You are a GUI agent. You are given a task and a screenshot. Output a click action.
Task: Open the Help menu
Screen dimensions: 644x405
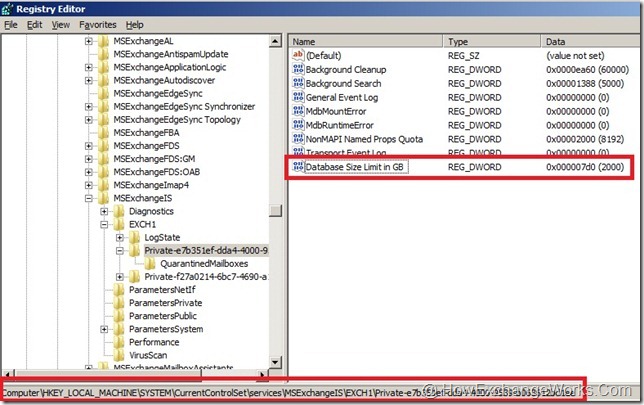coord(134,25)
